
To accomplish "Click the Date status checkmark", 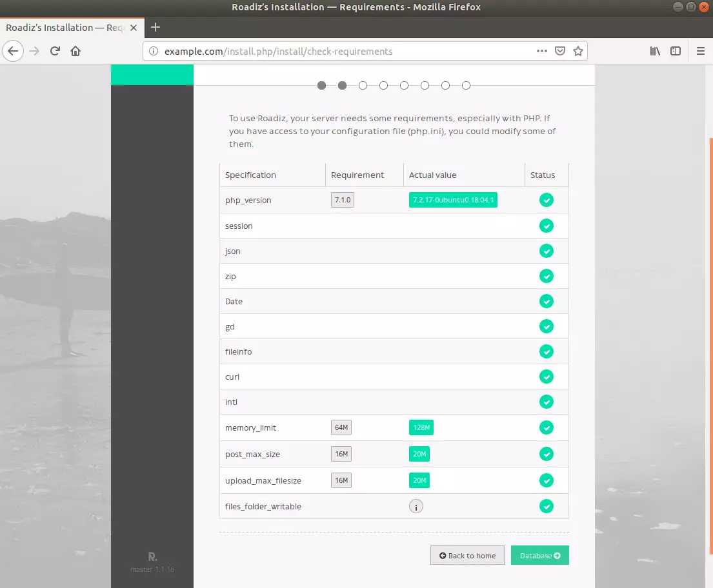I will pos(546,301).
